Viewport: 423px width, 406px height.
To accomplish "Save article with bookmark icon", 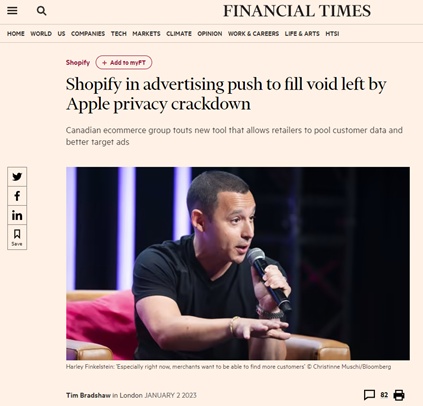I will click(x=17, y=237).
